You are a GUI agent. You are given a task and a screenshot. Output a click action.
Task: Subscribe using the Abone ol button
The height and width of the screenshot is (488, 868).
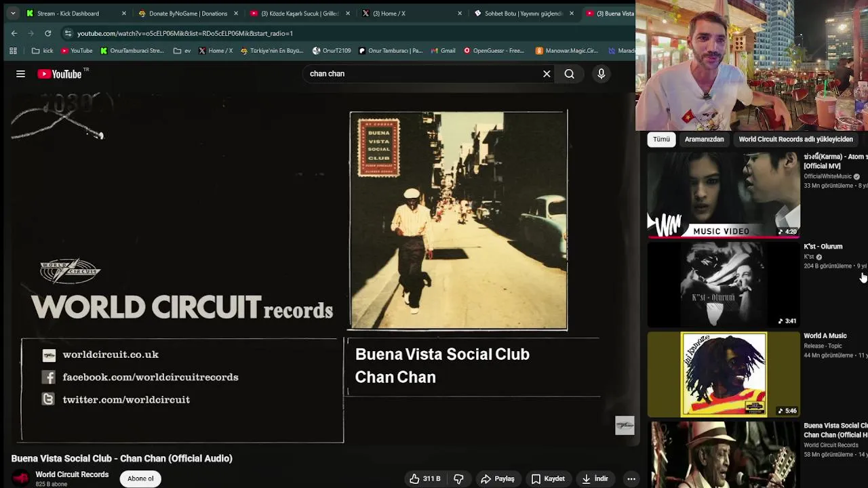pyautogui.click(x=140, y=479)
